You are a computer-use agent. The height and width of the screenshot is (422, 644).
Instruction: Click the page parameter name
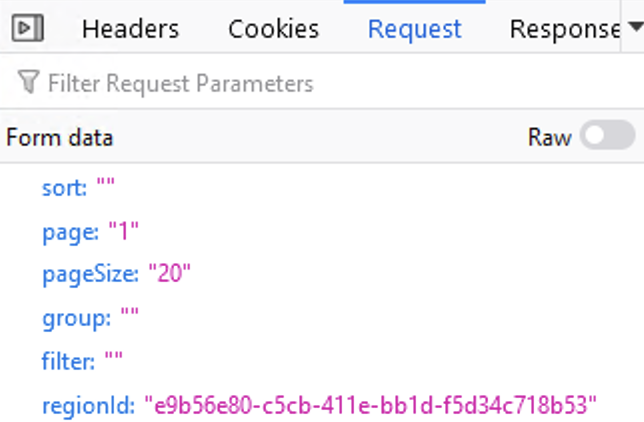69,232
